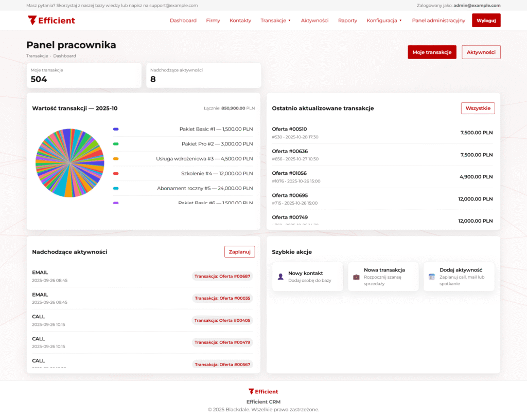Screen dimensions: 527x420
Task: Open Raporty from the navigation bar
Action: click(347, 21)
